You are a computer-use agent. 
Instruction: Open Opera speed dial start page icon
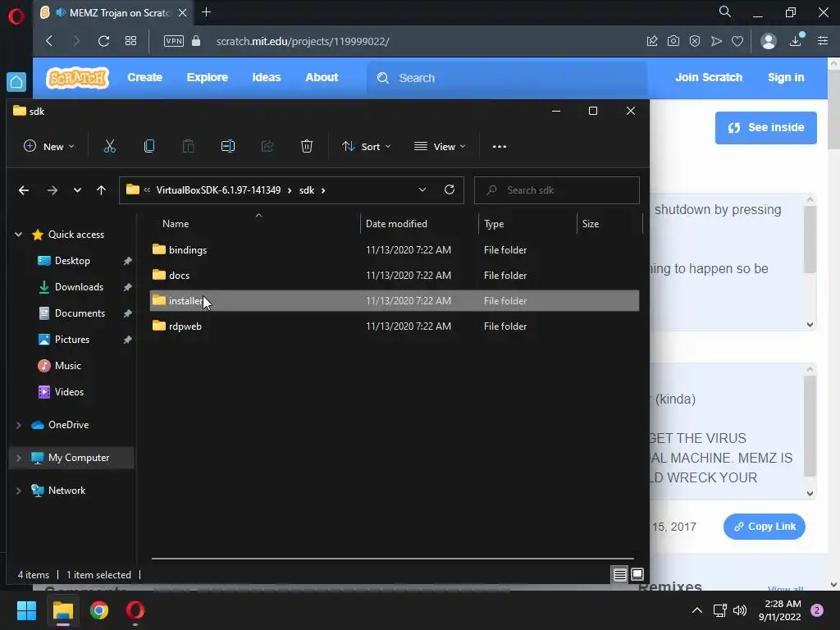[x=130, y=41]
